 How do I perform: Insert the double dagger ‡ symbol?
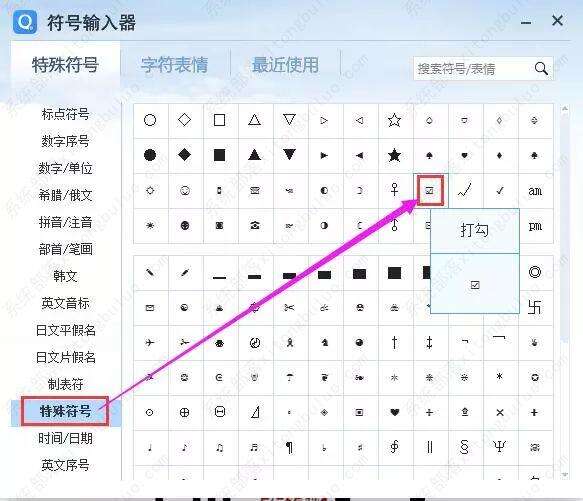pos(429,343)
